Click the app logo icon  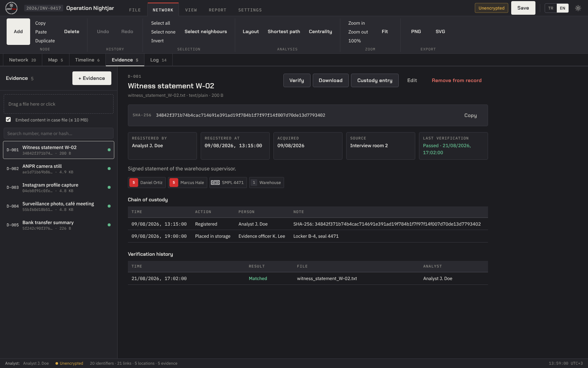[x=11, y=8]
